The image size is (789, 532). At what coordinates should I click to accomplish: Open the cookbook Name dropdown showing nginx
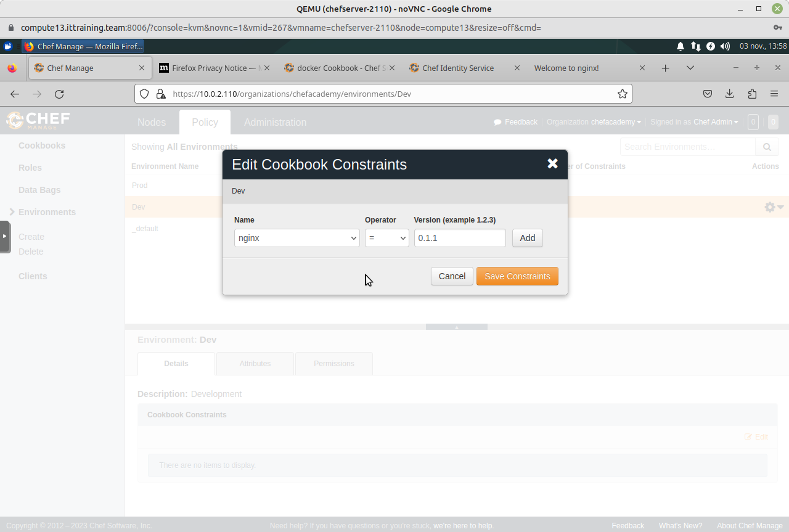pyautogui.click(x=296, y=238)
